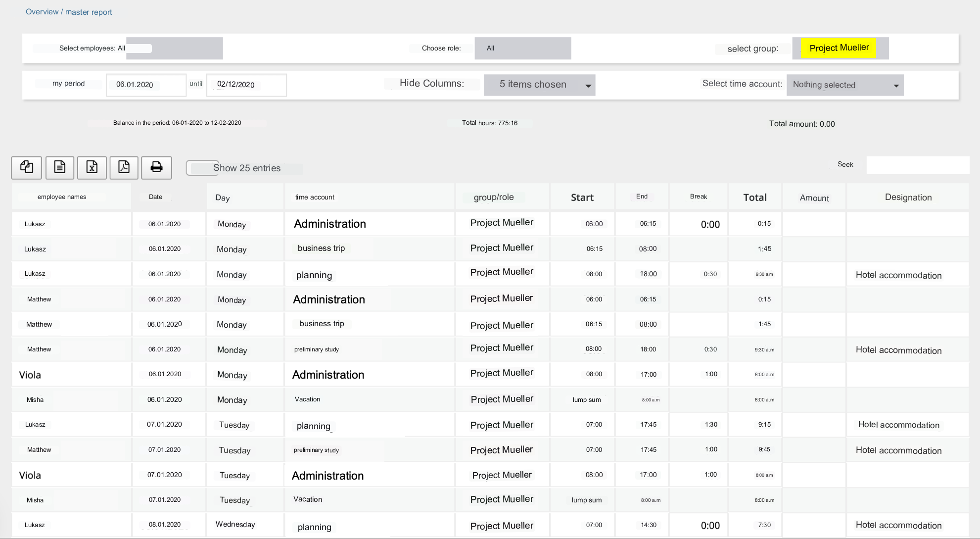Image resolution: width=980 pixels, height=539 pixels.
Task: Export the report to Excel icon
Action: coord(92,168)
